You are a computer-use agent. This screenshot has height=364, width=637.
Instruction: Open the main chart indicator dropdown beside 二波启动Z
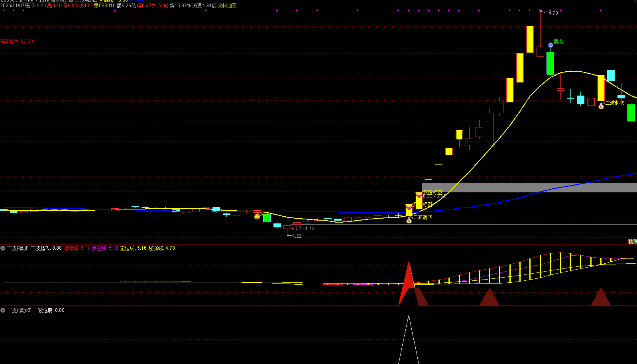(71, 1)
